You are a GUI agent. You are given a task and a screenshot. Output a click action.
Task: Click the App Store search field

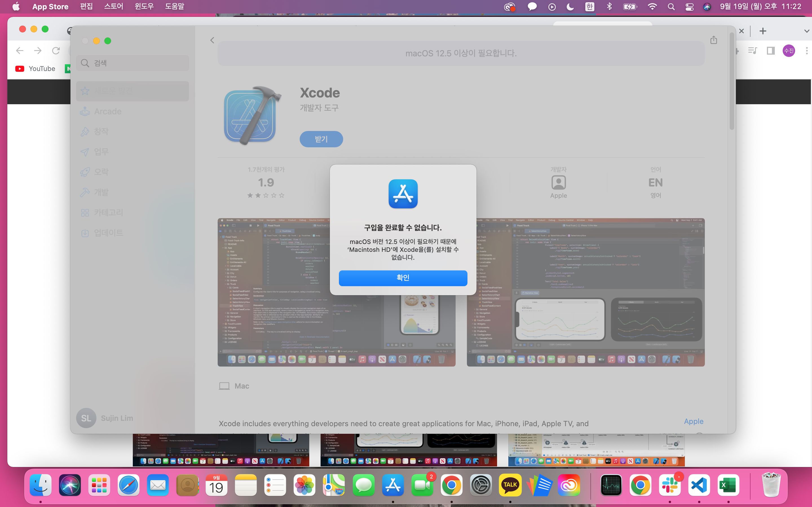133,63
